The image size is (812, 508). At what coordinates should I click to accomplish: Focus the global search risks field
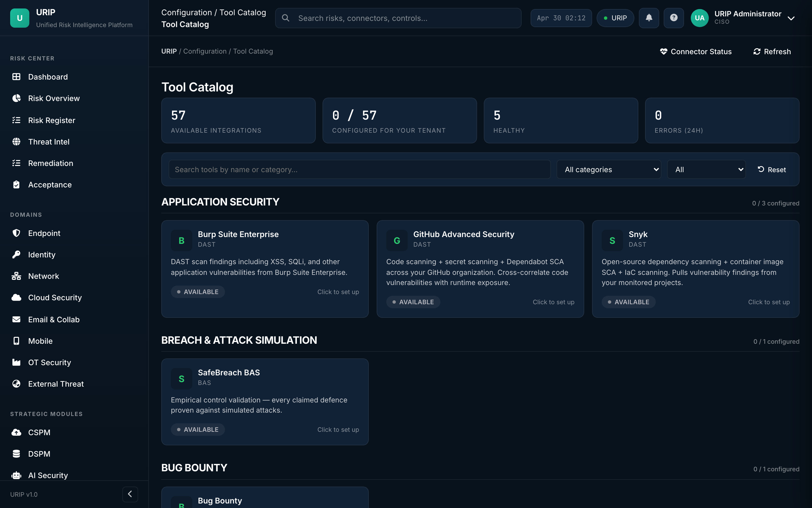coord(398,18)
